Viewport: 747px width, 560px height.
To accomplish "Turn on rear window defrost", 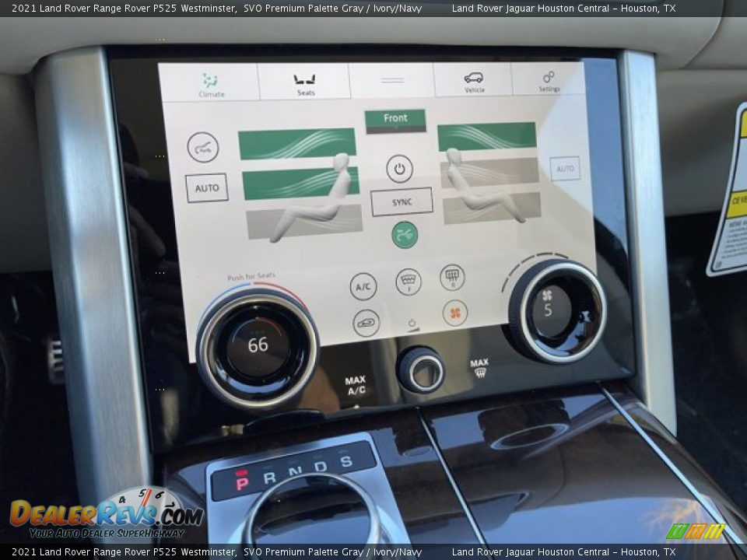I will [452, 277].
